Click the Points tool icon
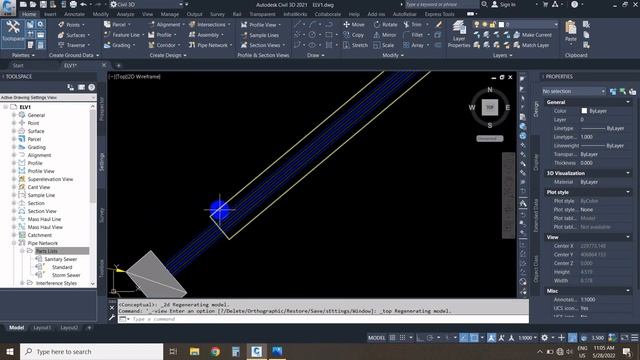Image resolution: width=640 pixels, height=360 pixels. (x=61, y=24)
